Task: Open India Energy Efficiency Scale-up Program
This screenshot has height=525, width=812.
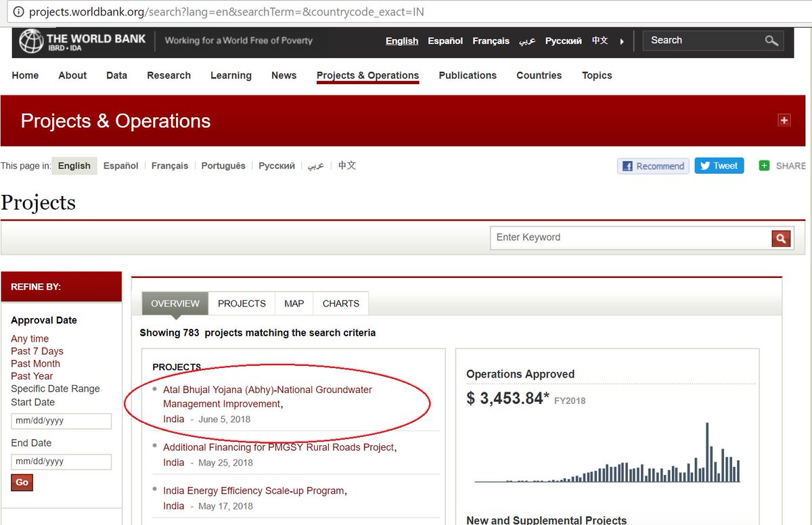Action: tap(254, 490)
